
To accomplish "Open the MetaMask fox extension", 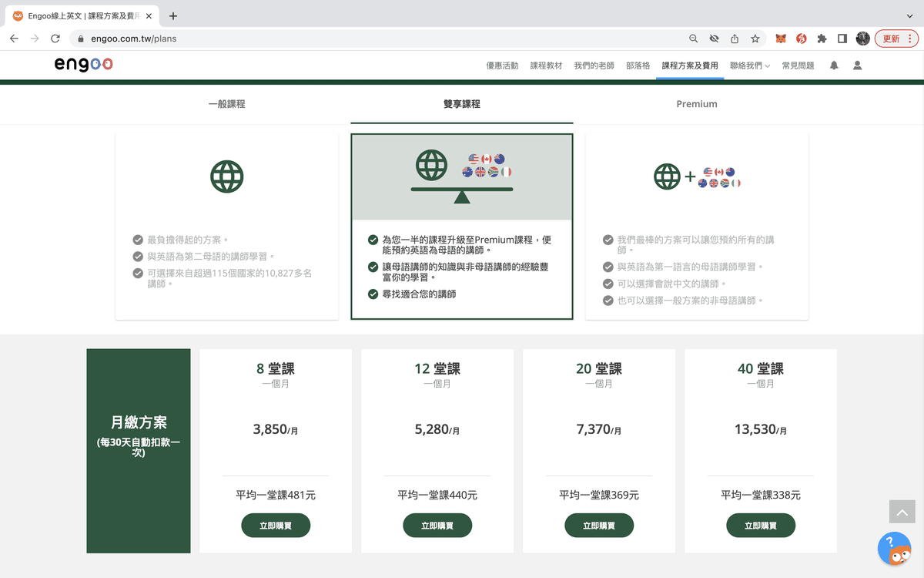I will click(x=780, y=39).
